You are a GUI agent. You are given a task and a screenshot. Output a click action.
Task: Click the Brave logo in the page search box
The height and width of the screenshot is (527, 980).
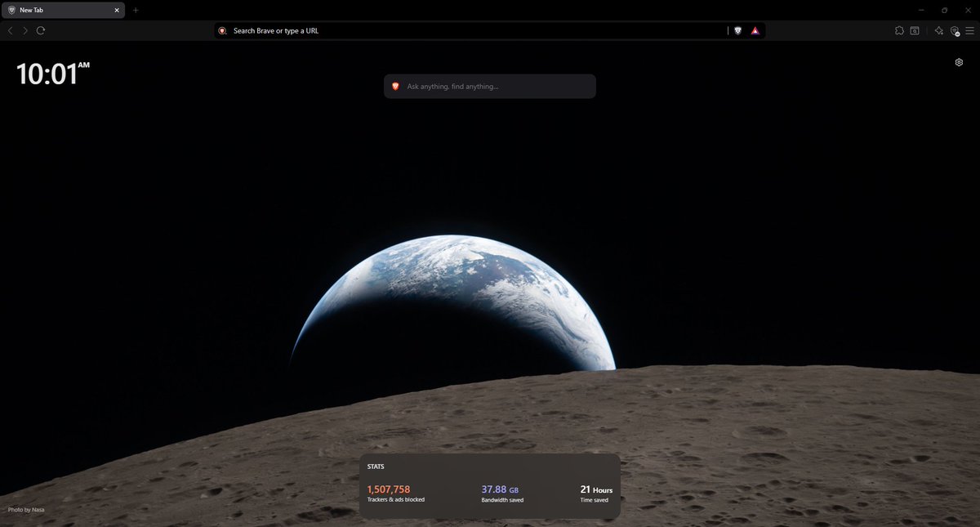[x=396, y=86]
